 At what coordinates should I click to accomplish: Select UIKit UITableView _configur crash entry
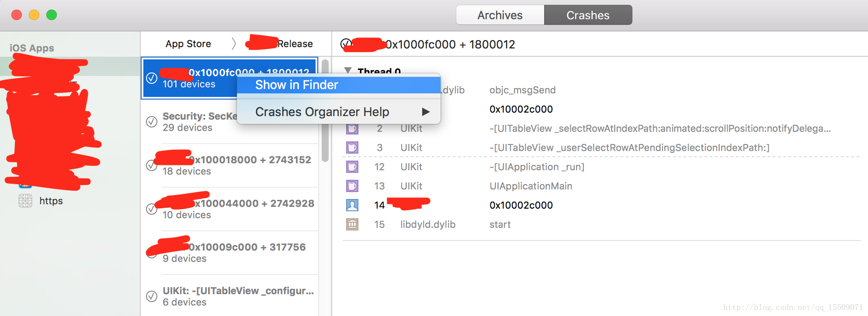tap(229, 296)
